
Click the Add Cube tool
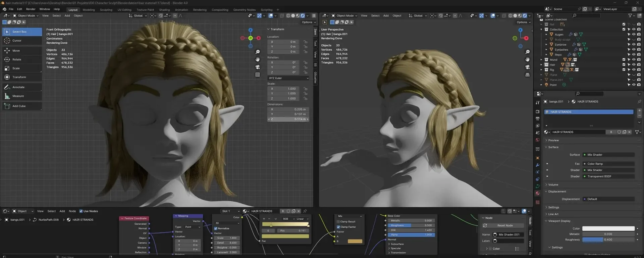(19, 106)
